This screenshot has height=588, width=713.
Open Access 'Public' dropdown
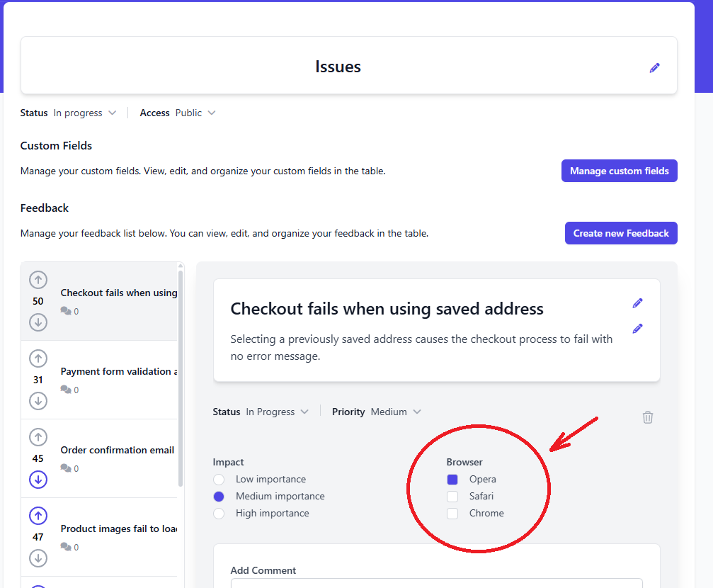[x=195, y=113]
